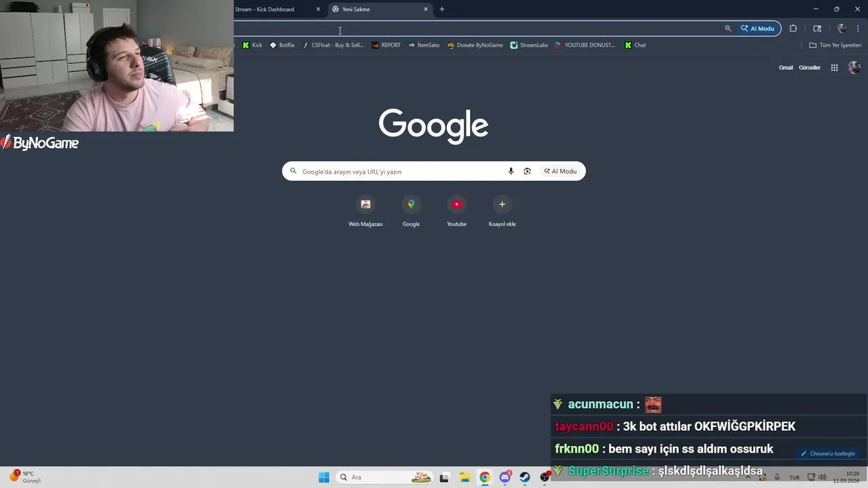Open the Google apps grid icon
The height and width of the screenshot is (488, 868).
(x=835, y=68)
